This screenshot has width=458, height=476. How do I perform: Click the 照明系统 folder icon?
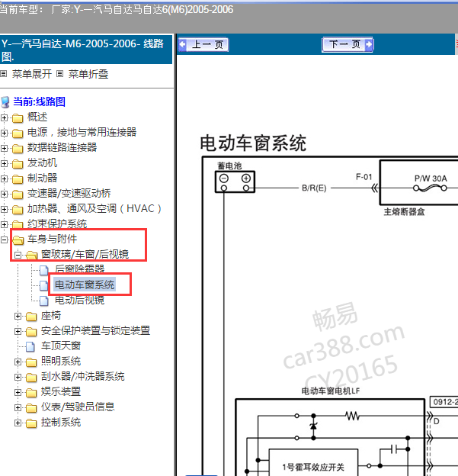[31, 362]
